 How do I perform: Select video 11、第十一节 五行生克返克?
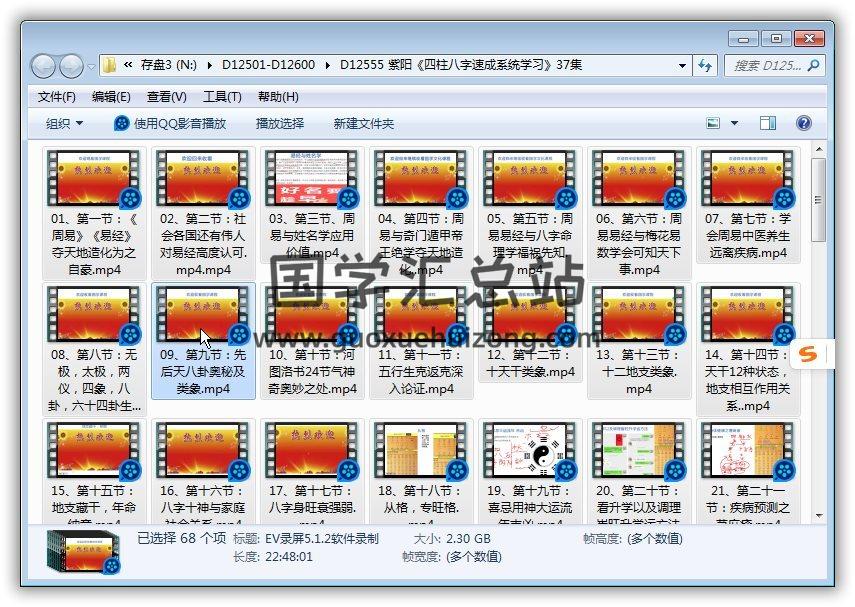click(x=421, y=341)
